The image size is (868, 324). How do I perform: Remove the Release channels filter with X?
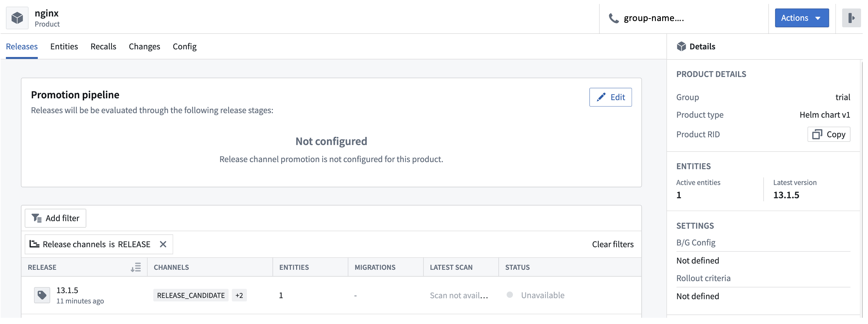pos(163,244)
